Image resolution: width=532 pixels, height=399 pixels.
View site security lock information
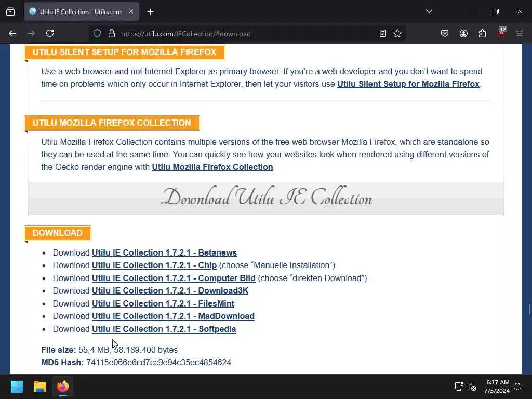pyautogui.click(x=111, y=33)
